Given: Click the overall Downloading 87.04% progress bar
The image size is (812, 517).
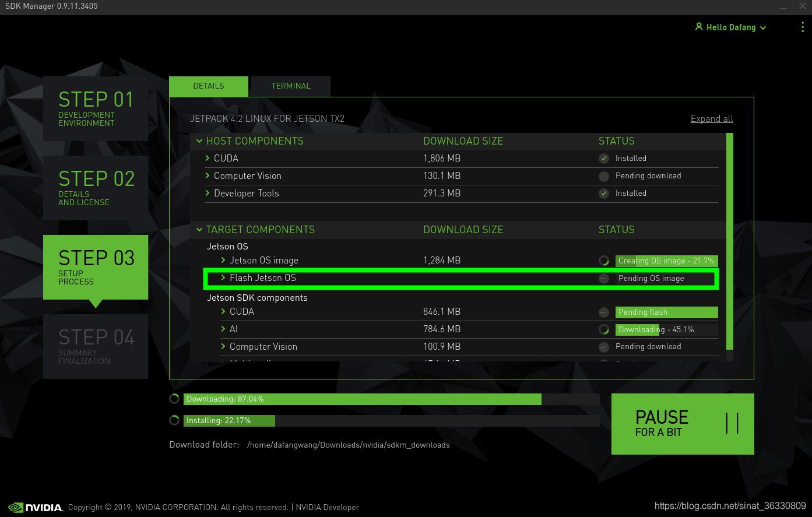Looking at the screenshot, I should [x=392, y=399].
